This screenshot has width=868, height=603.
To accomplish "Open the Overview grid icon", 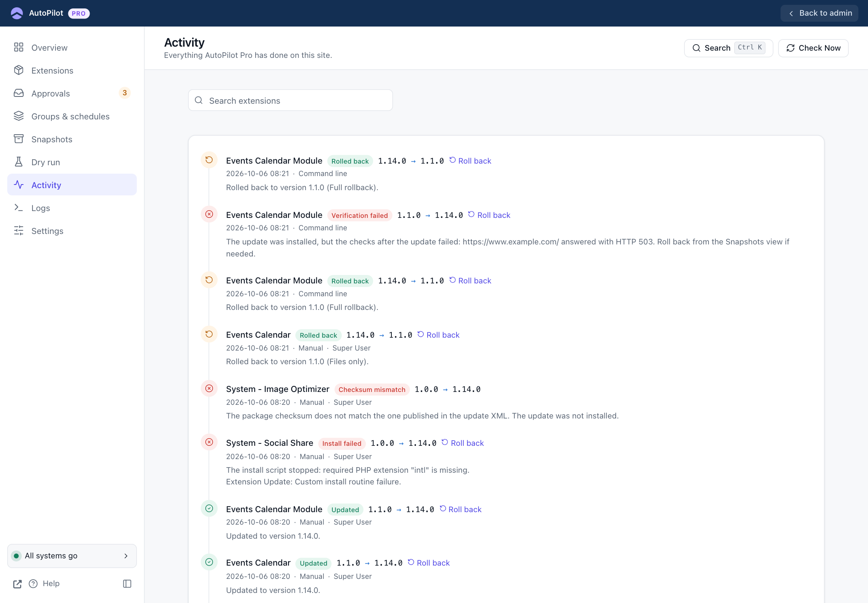I will point(18,47).
